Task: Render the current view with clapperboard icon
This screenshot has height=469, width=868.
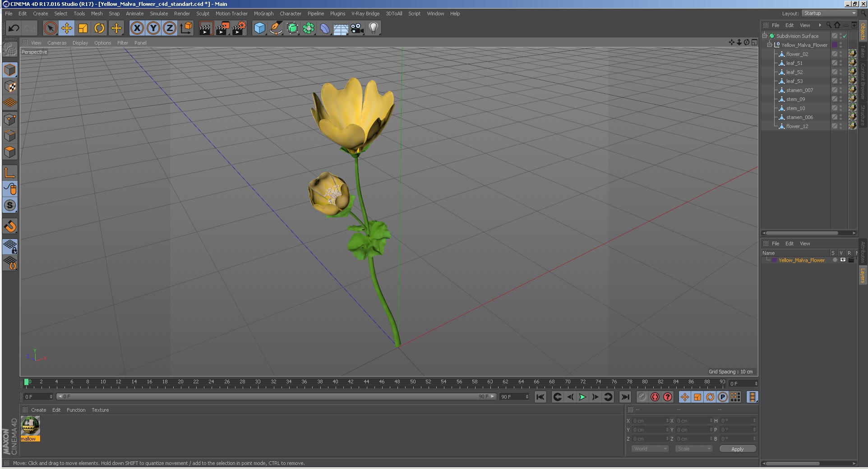Action: 206,28
